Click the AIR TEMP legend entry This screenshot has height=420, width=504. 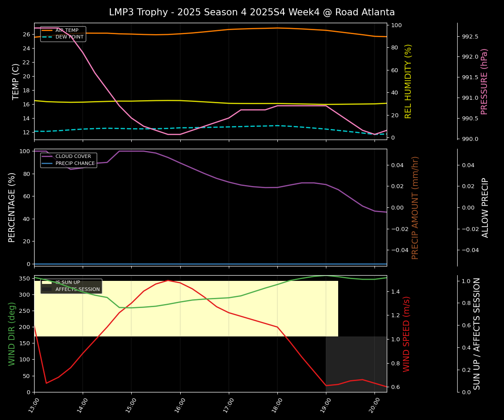(66, 31)
